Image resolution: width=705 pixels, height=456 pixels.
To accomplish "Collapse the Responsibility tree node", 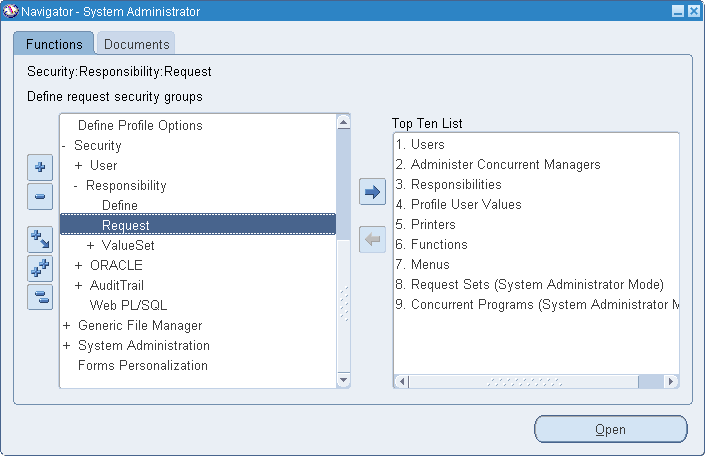I will point(76,185).
